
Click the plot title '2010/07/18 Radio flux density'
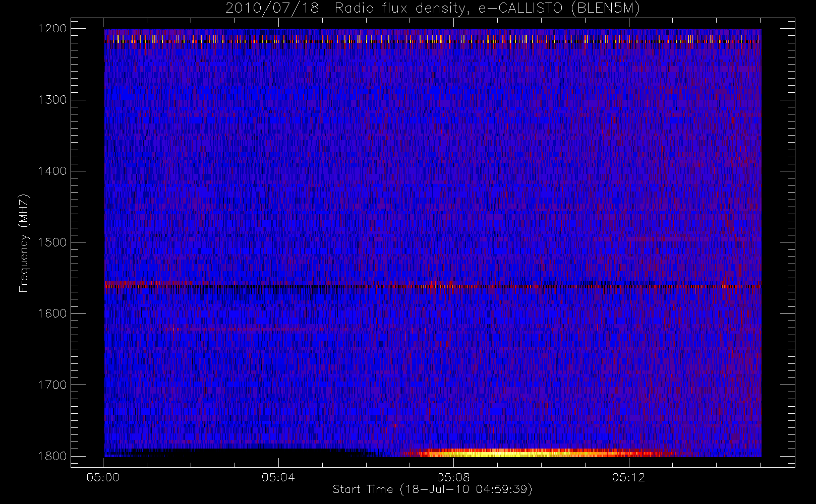(433, 9)
